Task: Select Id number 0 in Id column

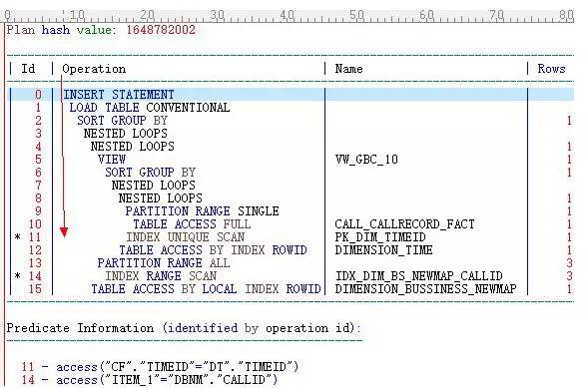Action: [x=38, y=95]
